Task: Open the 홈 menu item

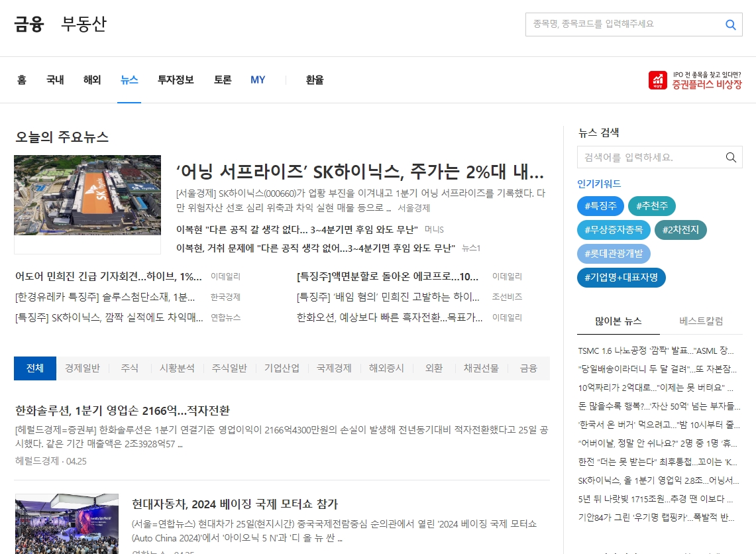Action: coord(22,80)
